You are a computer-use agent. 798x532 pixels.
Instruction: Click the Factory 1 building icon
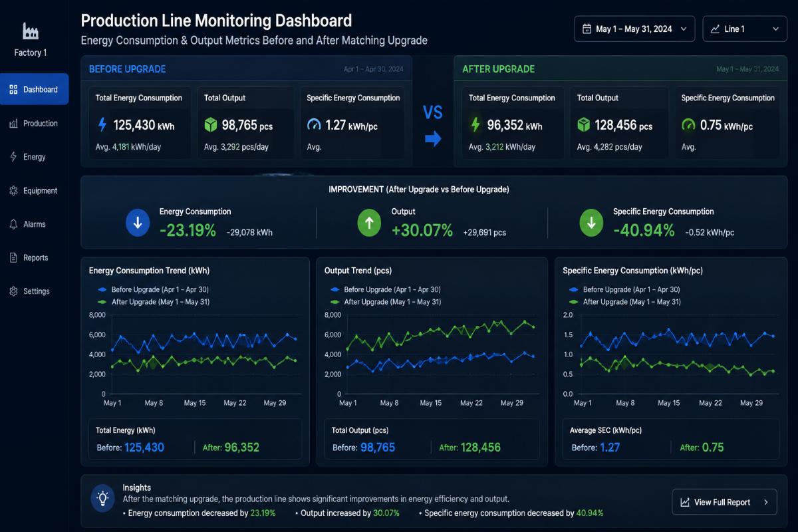click(31, 31)
